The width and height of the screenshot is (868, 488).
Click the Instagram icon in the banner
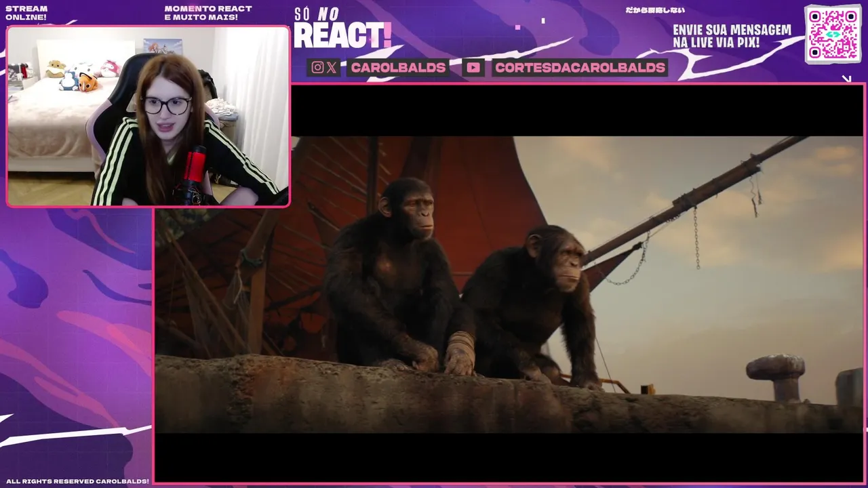[317, 67]
